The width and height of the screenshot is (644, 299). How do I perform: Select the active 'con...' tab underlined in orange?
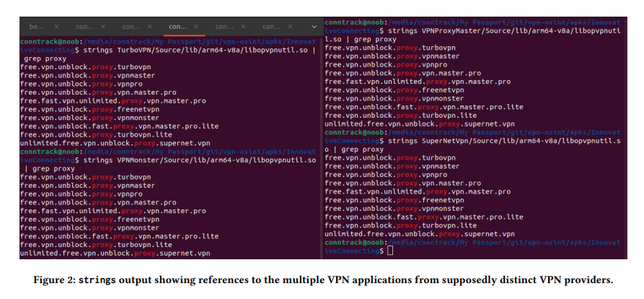[178, 27]
